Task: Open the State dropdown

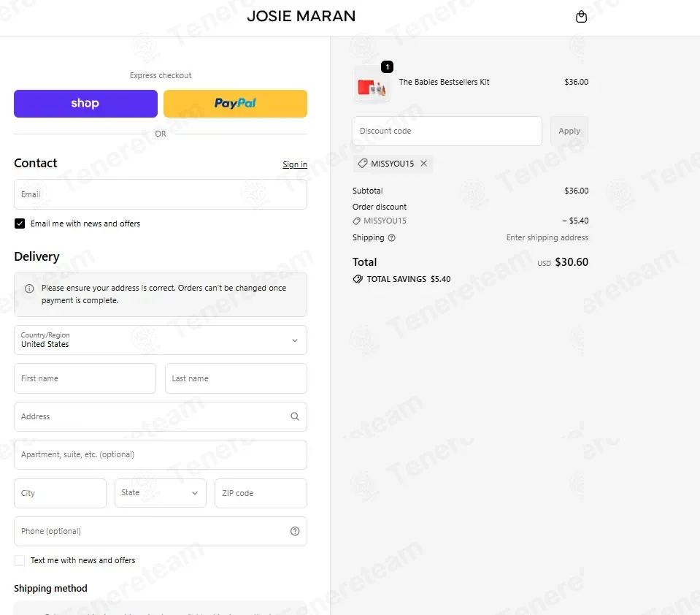Action: [x=161, y=493]
